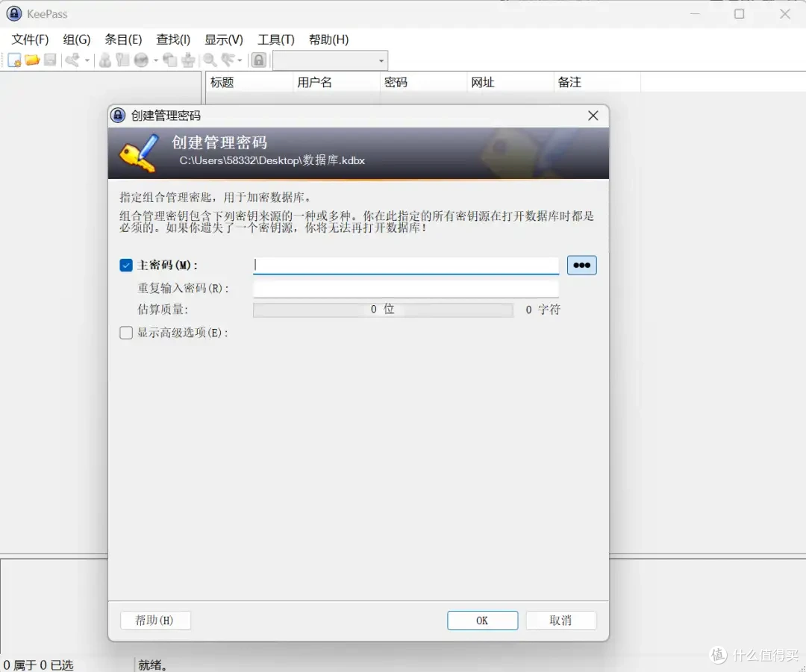This screenshot has width=806, height=672.
Task: Close the KeePass main window
Action: coord(784,14)
